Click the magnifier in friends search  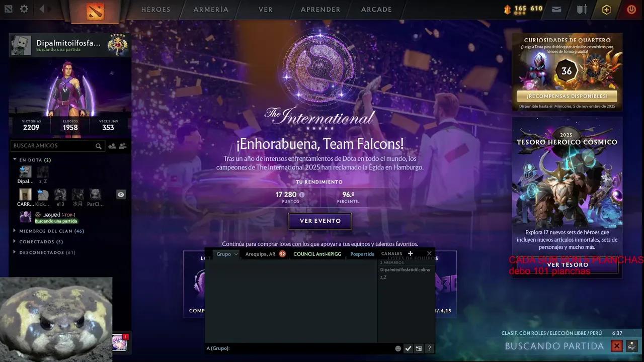pos(99,146)
